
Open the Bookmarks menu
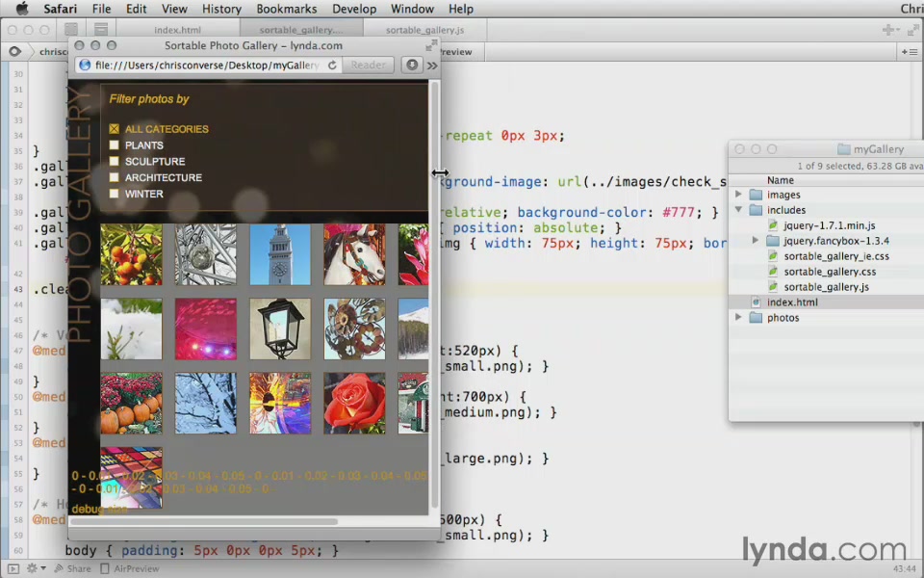286,9
